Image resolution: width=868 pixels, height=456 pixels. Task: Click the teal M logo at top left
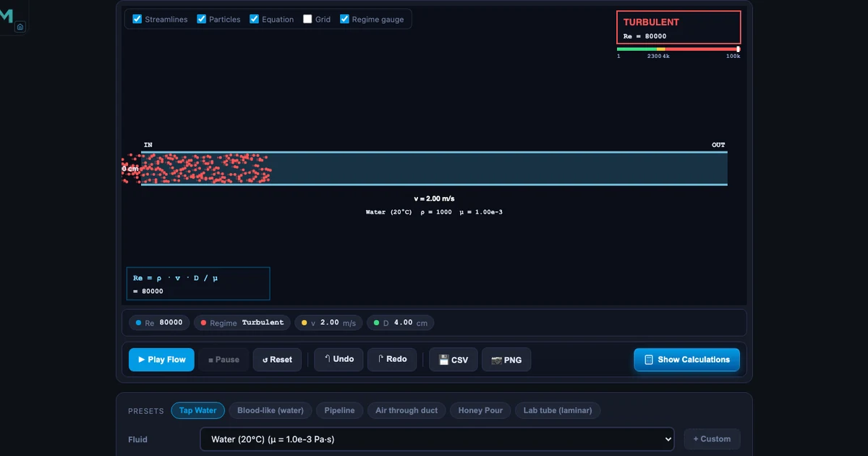[x=7, y=16]
